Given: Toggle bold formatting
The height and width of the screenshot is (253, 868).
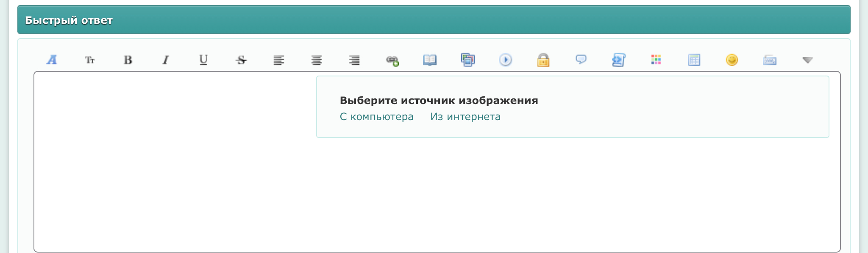Looking at the screenshot, I should pos(128,60).
